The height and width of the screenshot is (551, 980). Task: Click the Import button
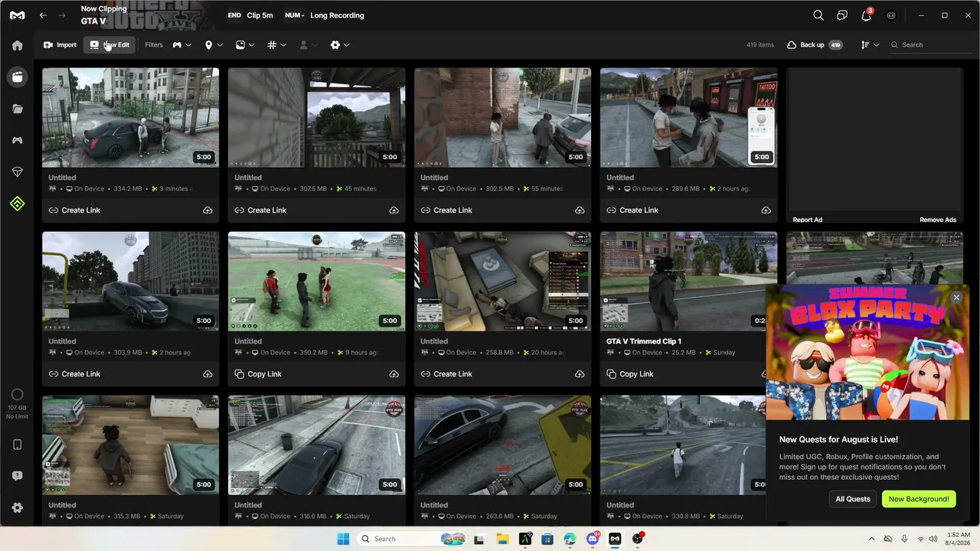pos(60,45)
